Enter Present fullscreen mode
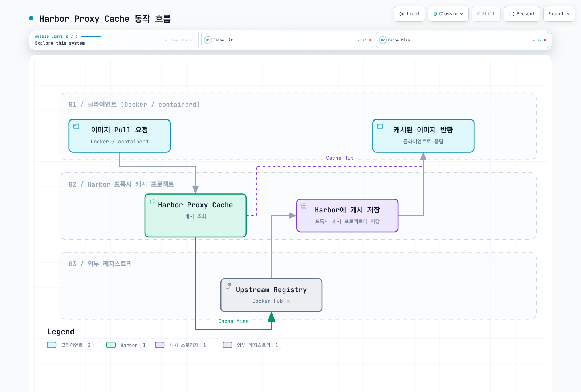 [x=522, y=14]
